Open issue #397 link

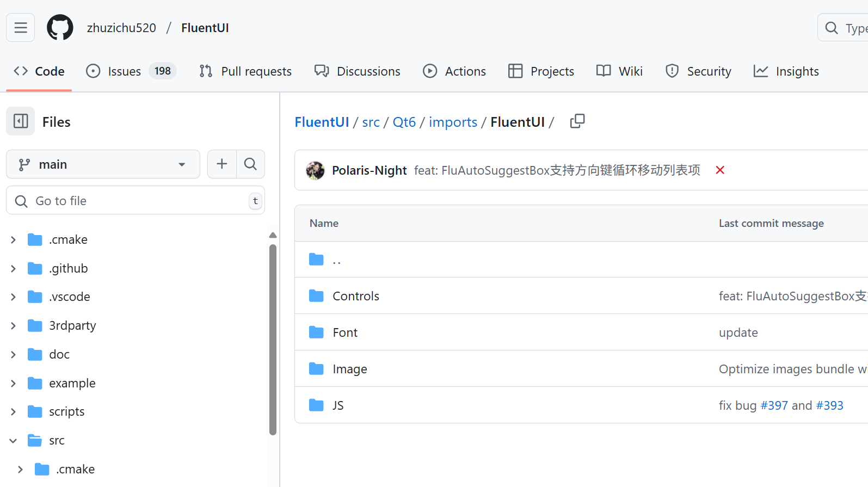(x=774, y=405)
